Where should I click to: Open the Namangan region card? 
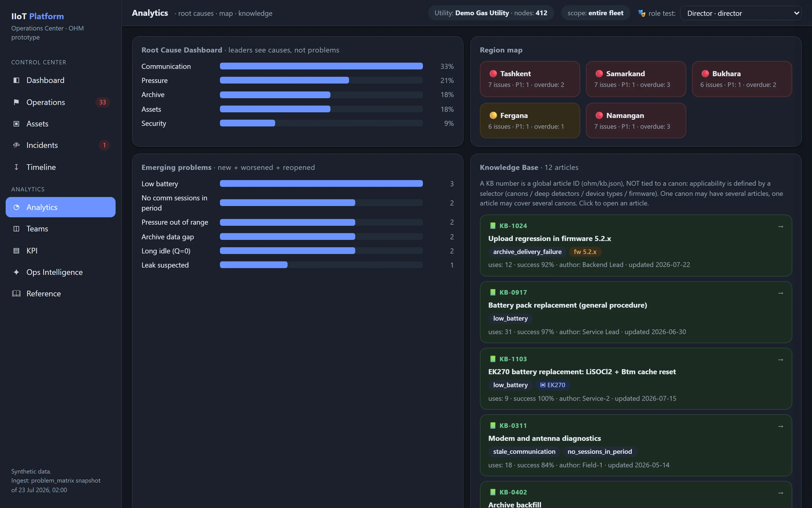click(636, 121)
